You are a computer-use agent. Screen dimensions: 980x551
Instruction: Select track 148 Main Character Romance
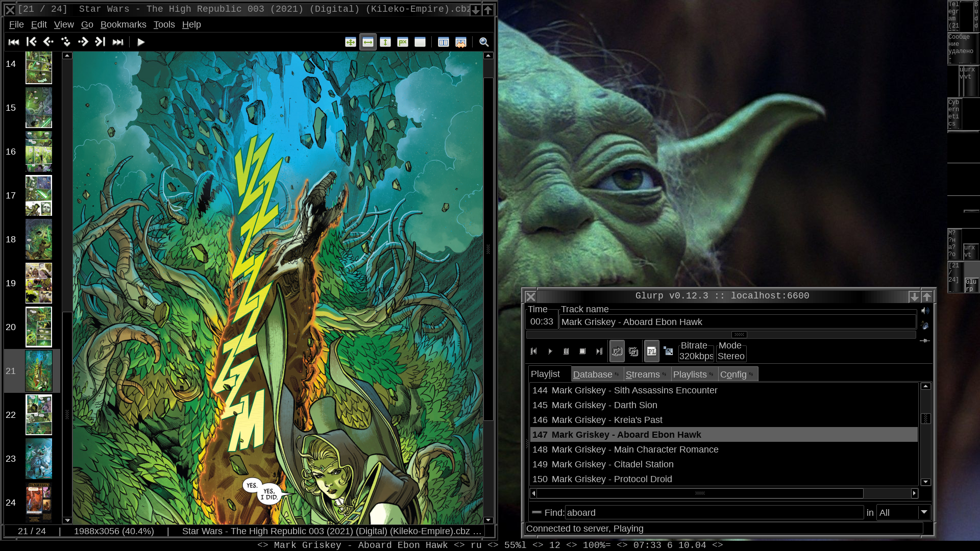coord(724,449)
